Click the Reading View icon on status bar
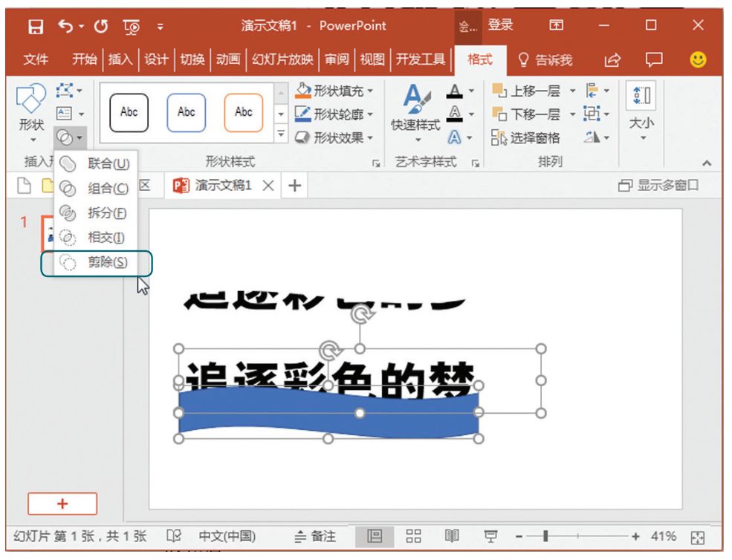The width and height of the screenshot is (732, 560). tap(452, 535)
